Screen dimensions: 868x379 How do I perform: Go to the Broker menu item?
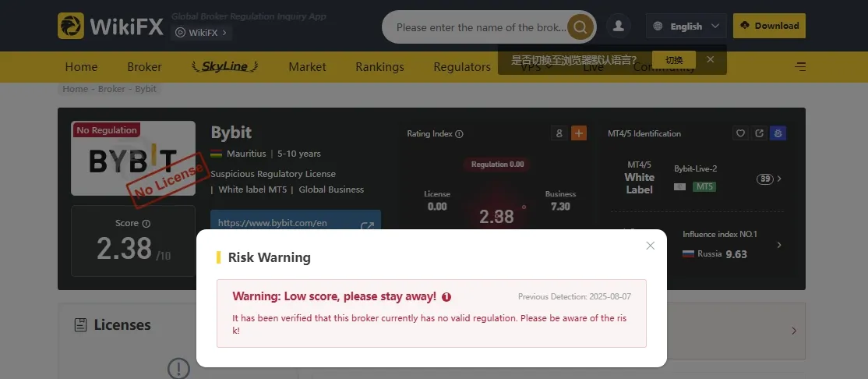point(144,66)
